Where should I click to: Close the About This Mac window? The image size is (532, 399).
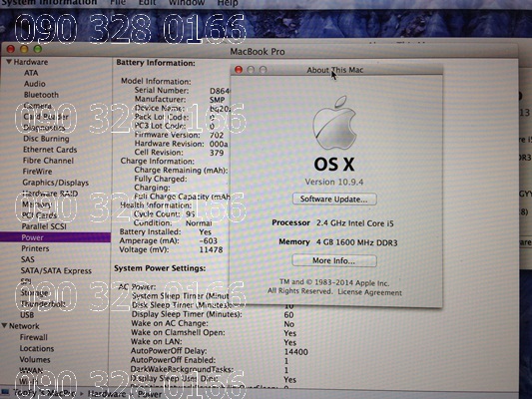pyautogui.click(x=239, y=70)
